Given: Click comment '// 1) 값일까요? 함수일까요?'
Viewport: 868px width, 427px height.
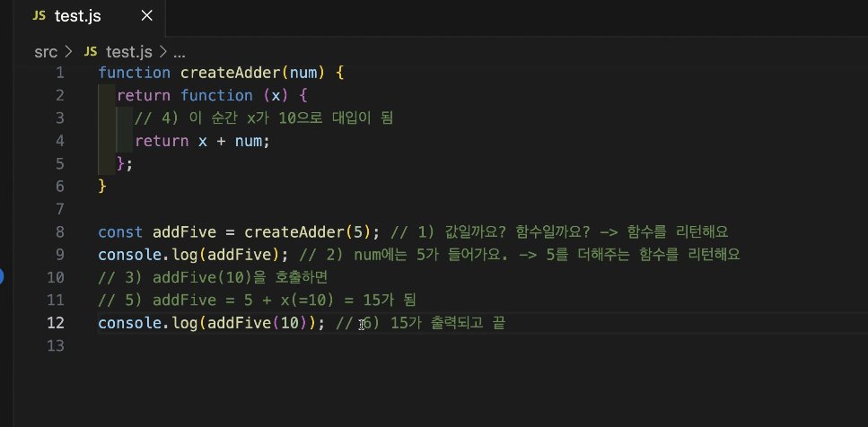Looking at the screenshot, I should pos(489,231).
